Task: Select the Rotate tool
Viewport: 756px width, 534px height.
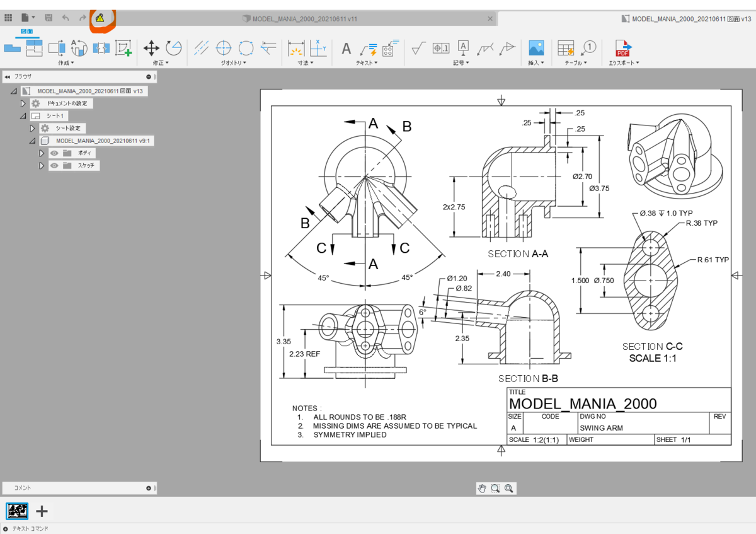Action: click(x=173, y=47)
